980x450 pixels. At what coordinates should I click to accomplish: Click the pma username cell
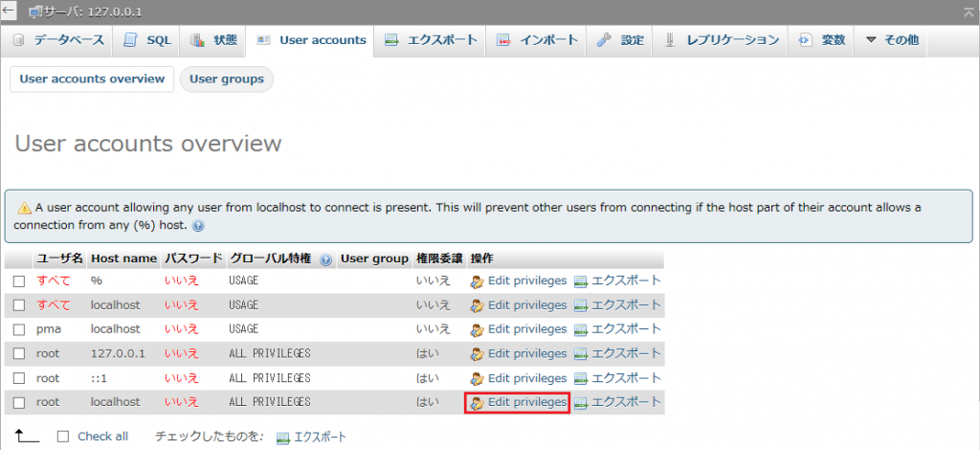48,329
